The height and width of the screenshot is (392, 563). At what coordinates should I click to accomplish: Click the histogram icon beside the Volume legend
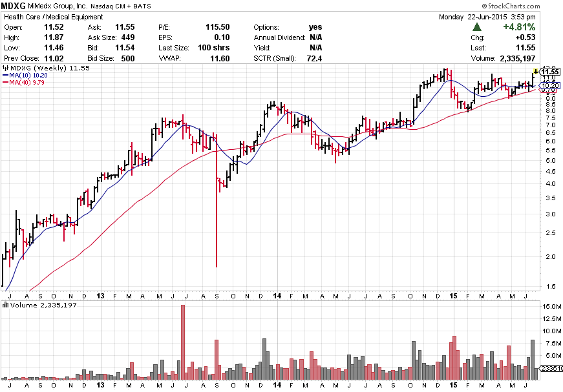[x=5, y=305]
